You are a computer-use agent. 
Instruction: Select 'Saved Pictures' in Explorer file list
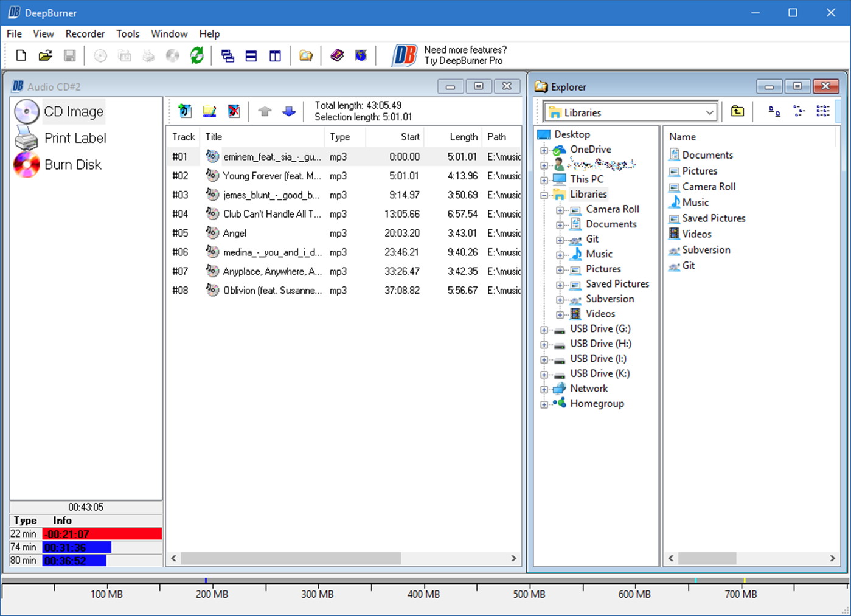707,218
